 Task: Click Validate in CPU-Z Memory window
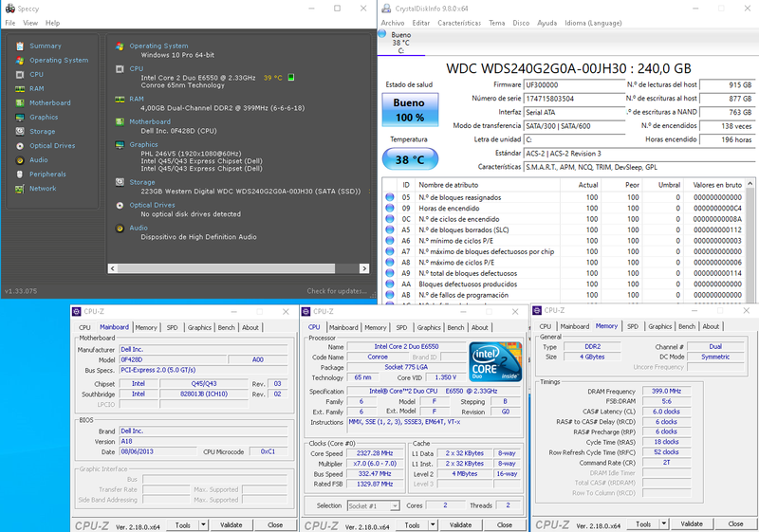pos(692,523)
